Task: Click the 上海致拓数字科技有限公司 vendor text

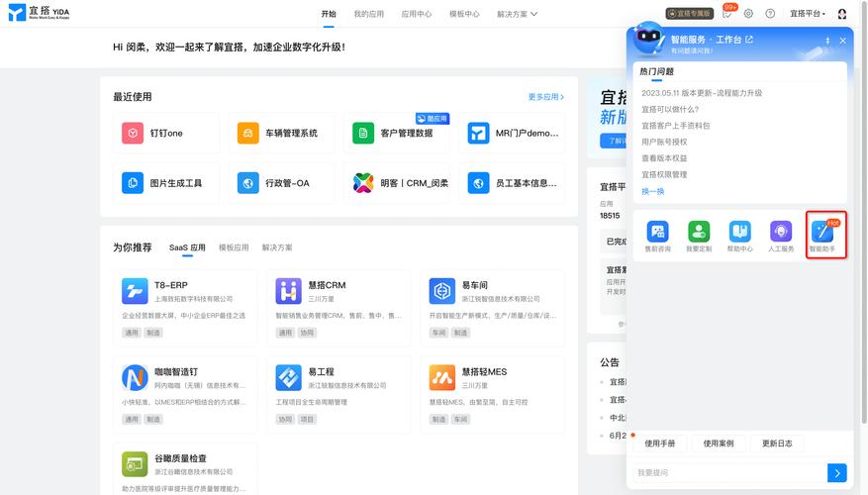Action: click(193, 299)
